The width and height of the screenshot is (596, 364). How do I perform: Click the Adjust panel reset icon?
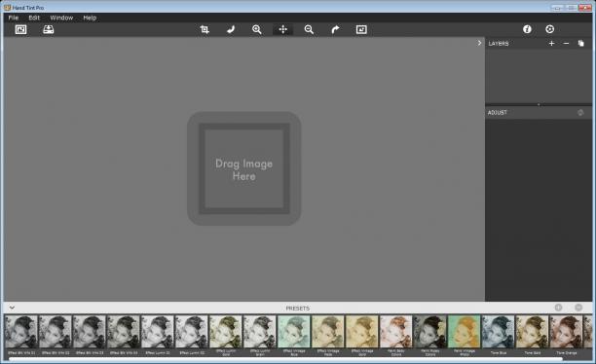point(580,113)
